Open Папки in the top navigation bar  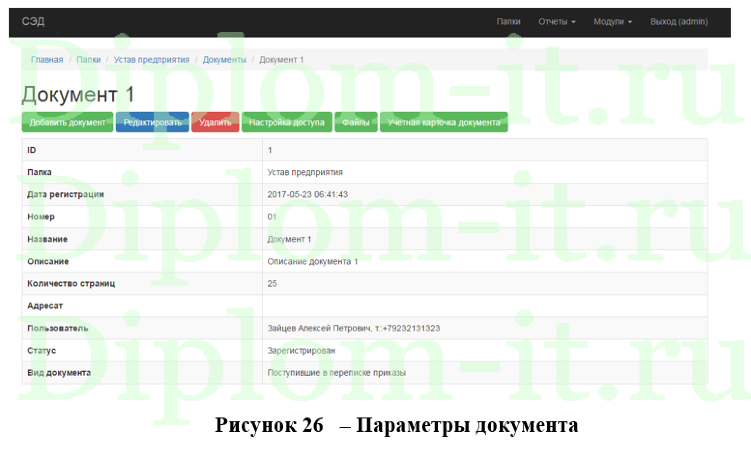coord(510,21)
